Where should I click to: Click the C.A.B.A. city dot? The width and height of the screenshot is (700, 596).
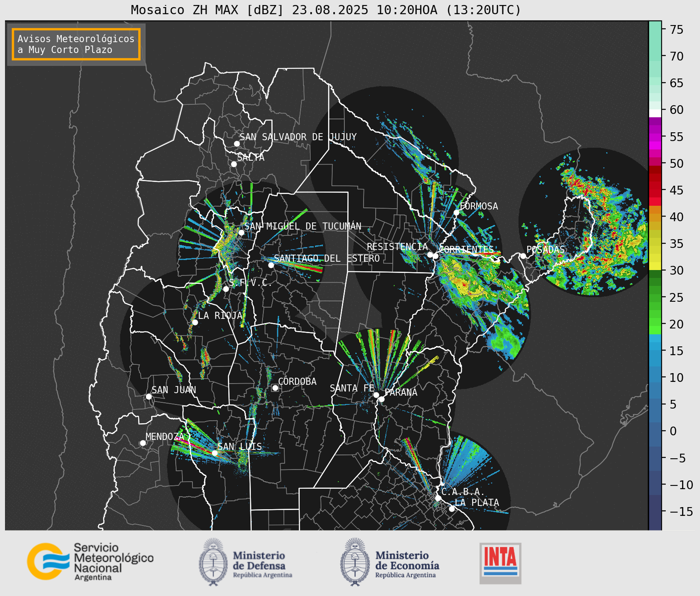click(x=438, y=498)
